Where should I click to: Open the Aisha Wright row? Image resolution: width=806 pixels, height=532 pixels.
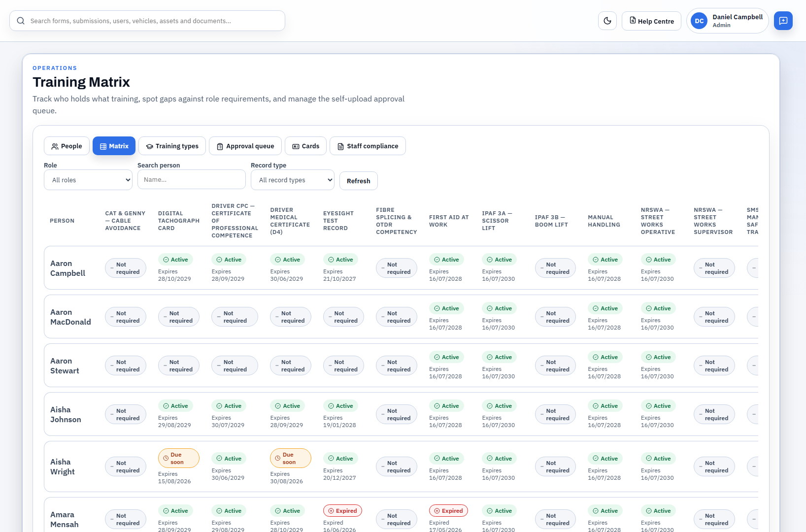pos(401,466)
